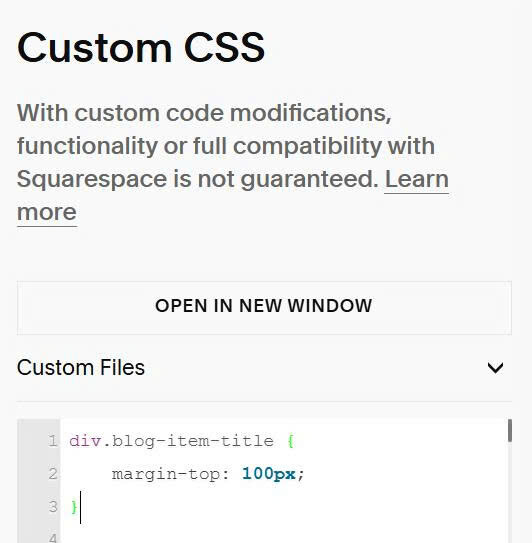532x543 pixels.
Task: Click the OPEN IN NEW WINDOW button
Action: [x=264, y=308]
